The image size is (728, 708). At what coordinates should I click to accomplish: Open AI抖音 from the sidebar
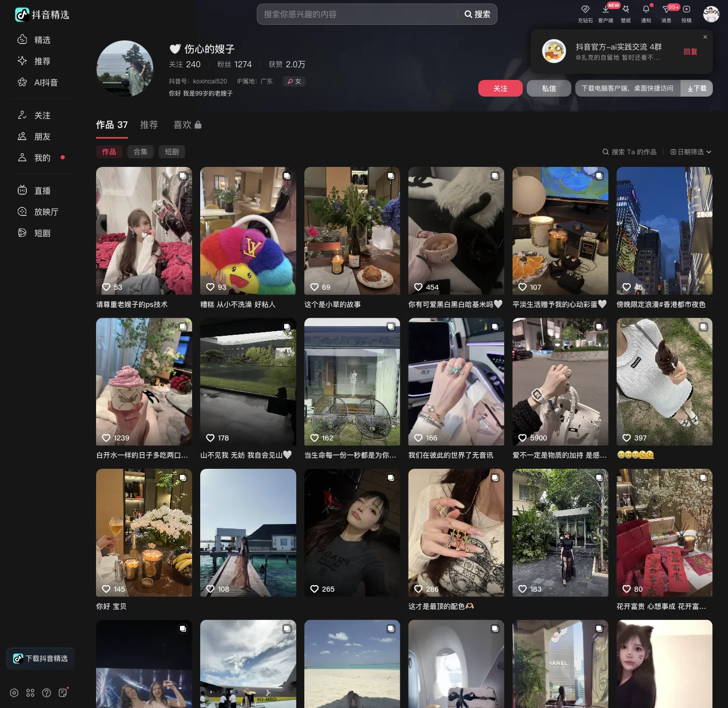40,82
